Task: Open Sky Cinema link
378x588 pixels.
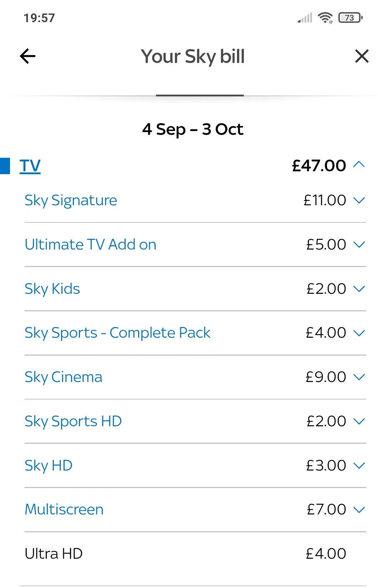Action: [63, 377]
